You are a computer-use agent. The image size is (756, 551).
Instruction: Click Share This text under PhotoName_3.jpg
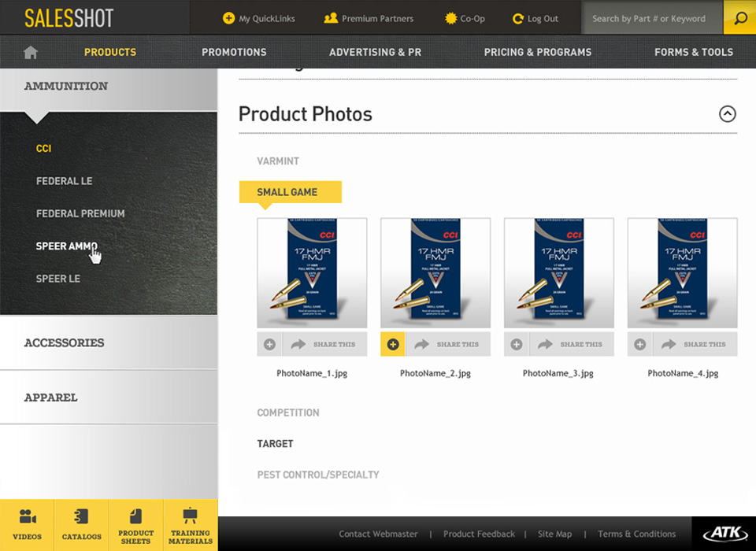click(581, 345)
